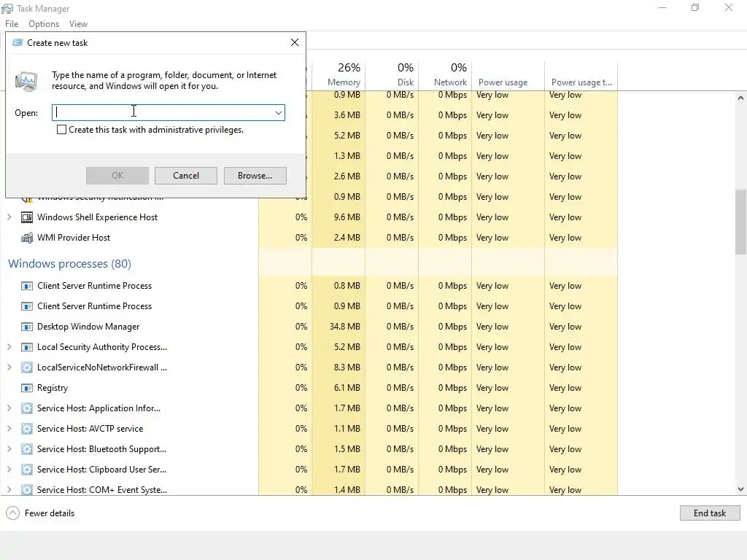Click the Service Host: Bluetooth Support gear icon
Viewport: 747px width, 560px height.
(x=27, y=449)
